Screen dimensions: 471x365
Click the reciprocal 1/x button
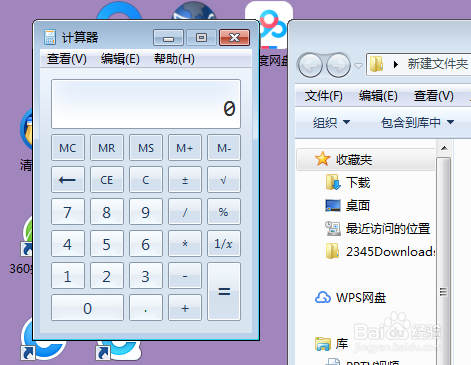pos(224,244)
